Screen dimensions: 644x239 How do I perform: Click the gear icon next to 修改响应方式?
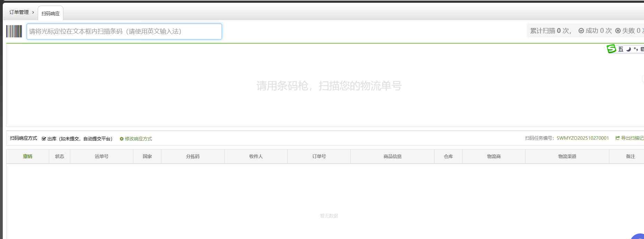(122, 139)
